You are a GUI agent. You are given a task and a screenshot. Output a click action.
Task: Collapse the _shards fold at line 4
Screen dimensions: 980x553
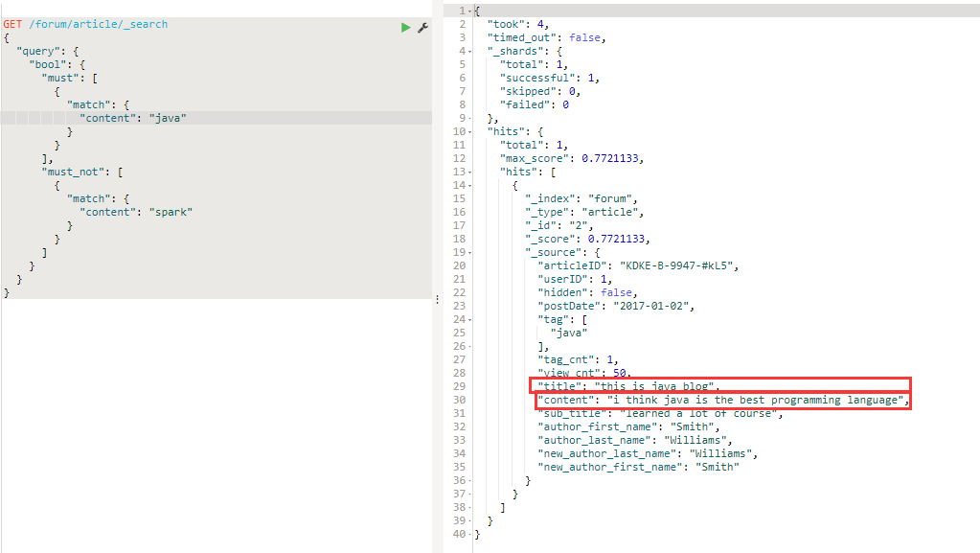[470, 52]
